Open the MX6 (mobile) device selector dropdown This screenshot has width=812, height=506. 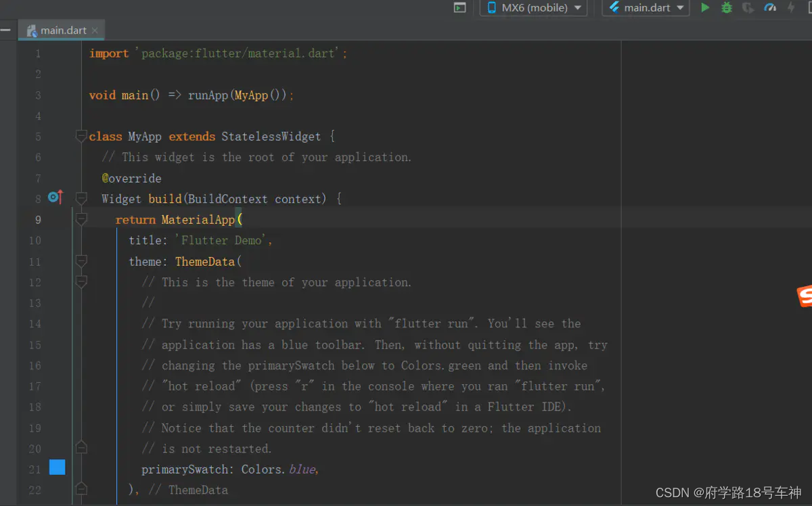pos(533,7)
